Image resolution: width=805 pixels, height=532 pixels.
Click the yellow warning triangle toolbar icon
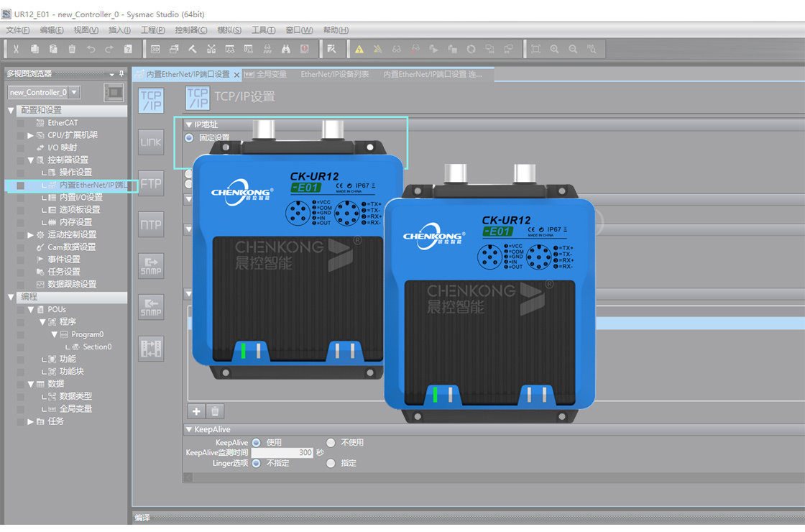(x=359, y=50)
